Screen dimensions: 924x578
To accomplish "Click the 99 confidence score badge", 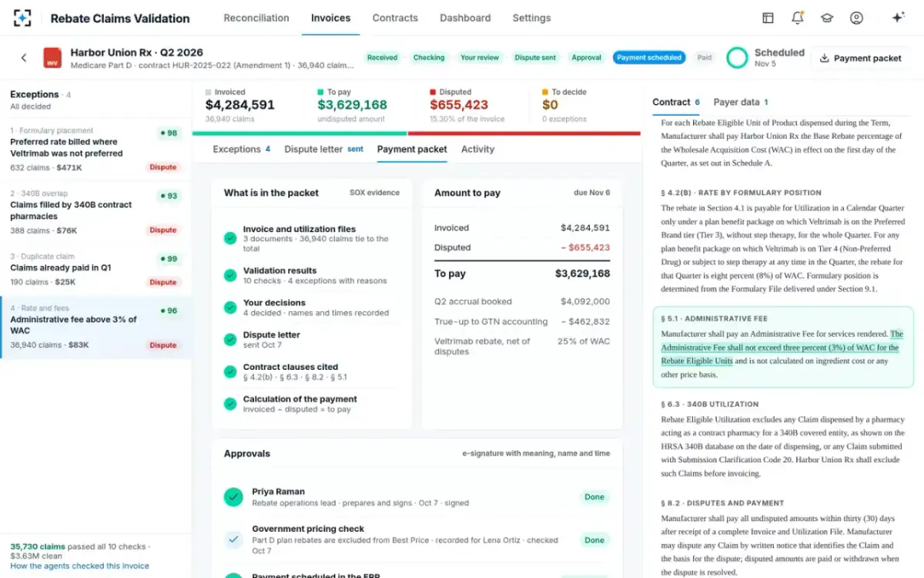I will point(169,259).
